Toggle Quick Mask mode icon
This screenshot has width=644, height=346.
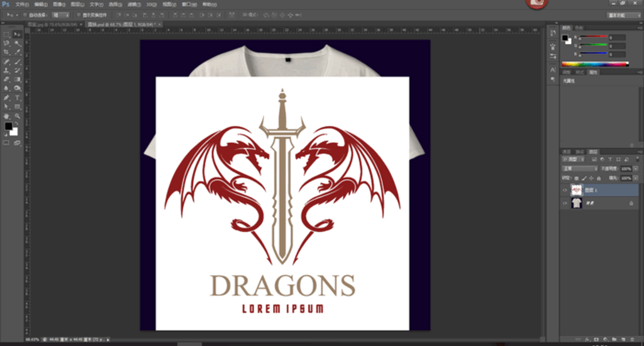6,143
